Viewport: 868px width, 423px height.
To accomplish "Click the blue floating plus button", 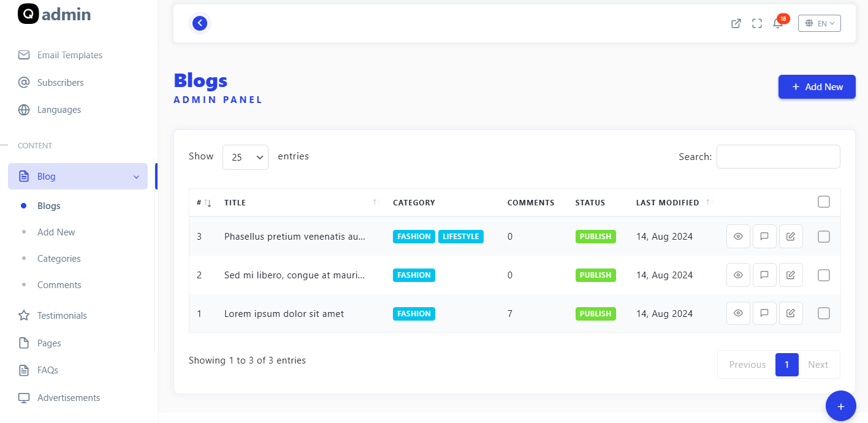I will coord(840,406).
